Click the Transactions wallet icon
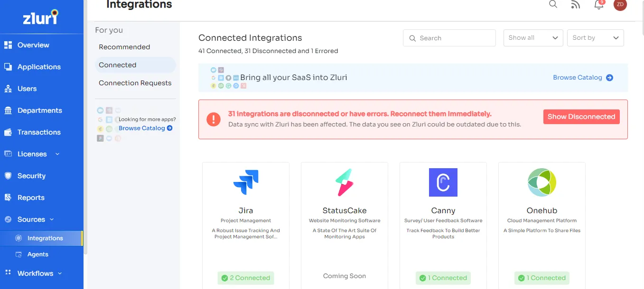 [x=8, y=132]
